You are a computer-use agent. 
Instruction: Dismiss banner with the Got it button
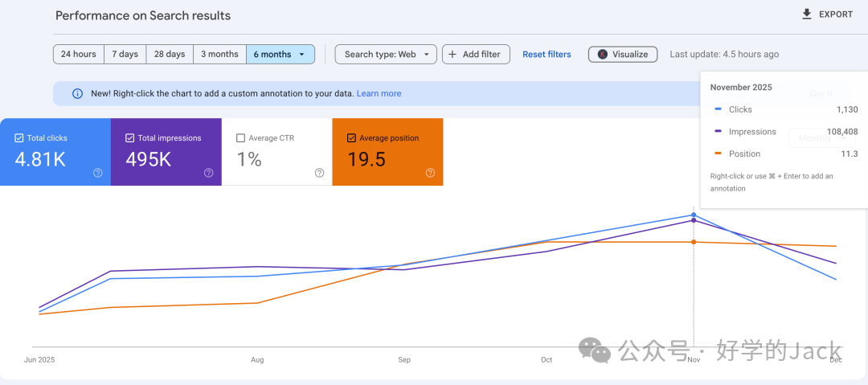click(x=821, y=93)
